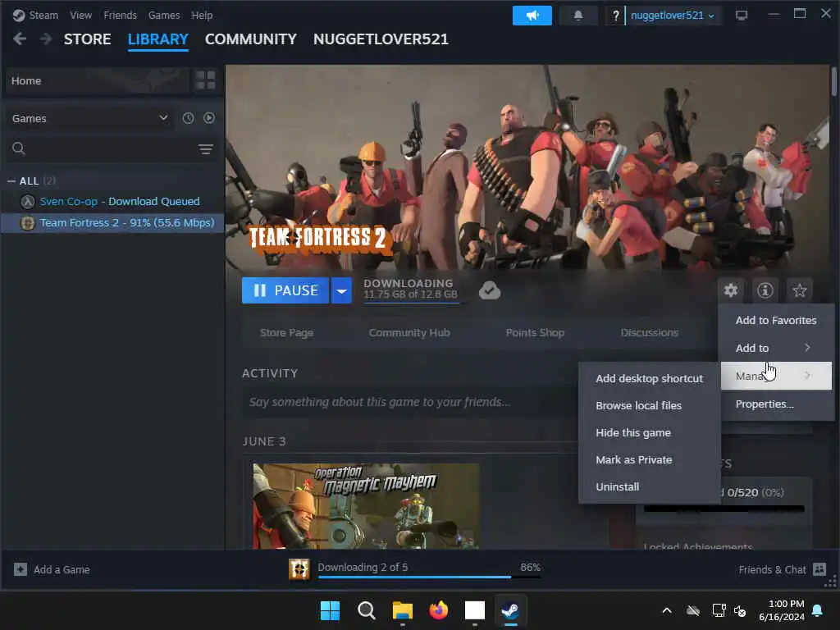
Task: Open the Store Page link
Action: (286, 333)
